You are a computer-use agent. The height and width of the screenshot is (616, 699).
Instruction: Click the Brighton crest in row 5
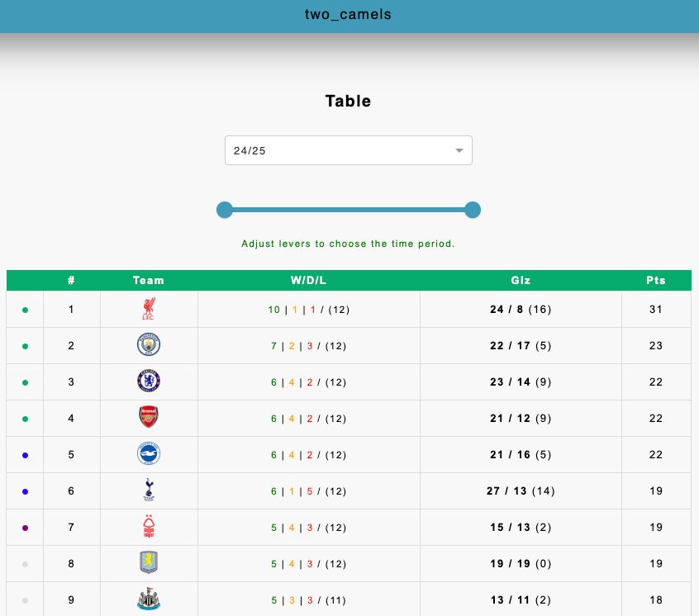pyautogui.click(x=149, y=453)
